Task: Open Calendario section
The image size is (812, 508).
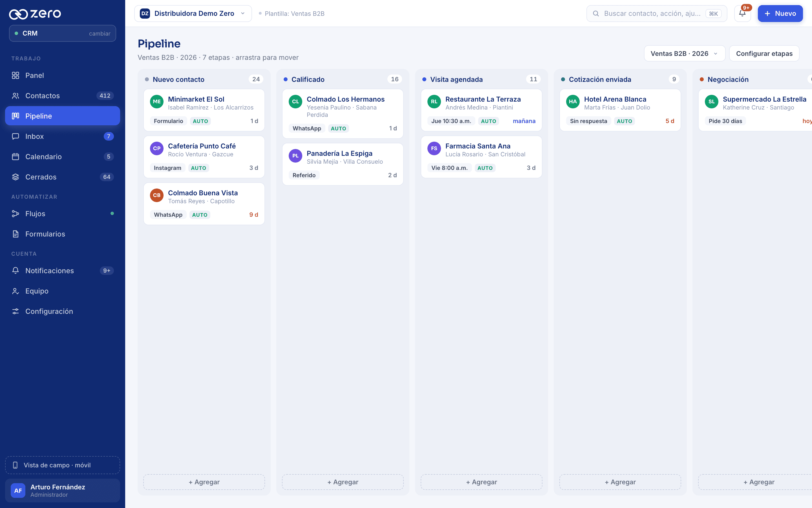Action: (62, 157)
